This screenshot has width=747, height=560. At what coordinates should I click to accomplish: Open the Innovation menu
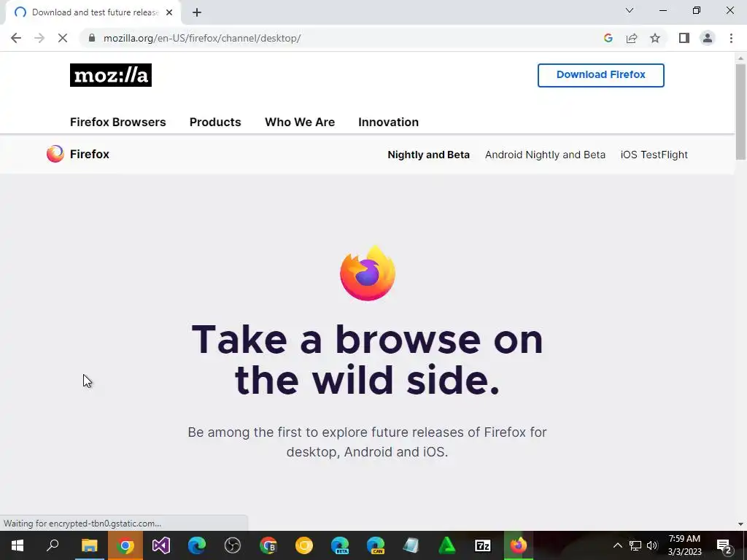click(388, 122)
